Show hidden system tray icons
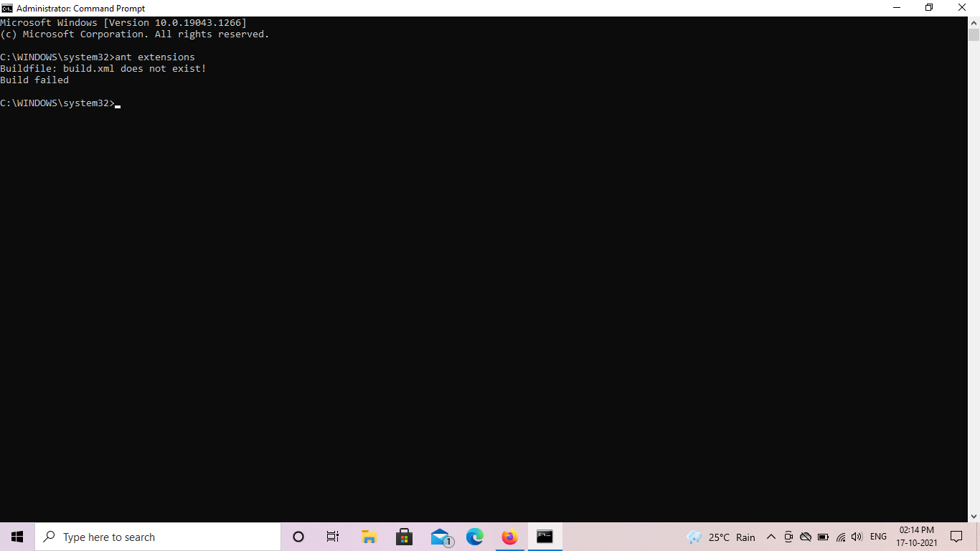This screenshot has width=980, height=551. tap(771, 537)
